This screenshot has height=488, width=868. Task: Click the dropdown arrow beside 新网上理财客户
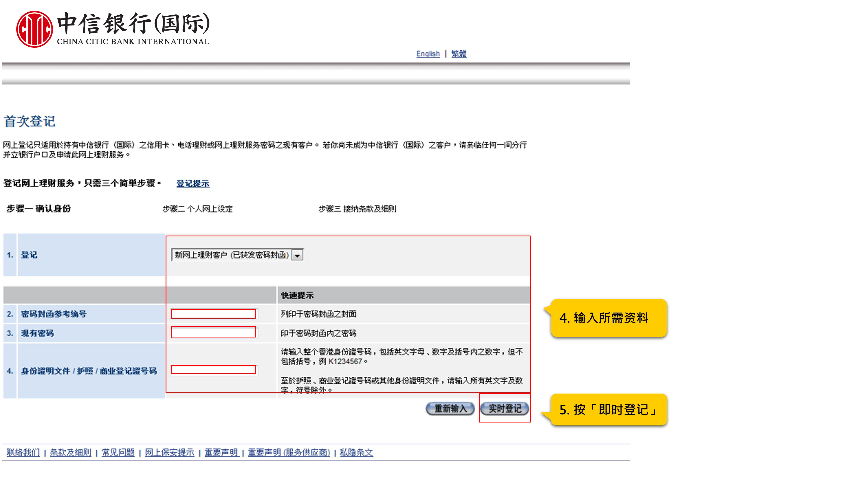pyautogui.click(x=297, y=255)
